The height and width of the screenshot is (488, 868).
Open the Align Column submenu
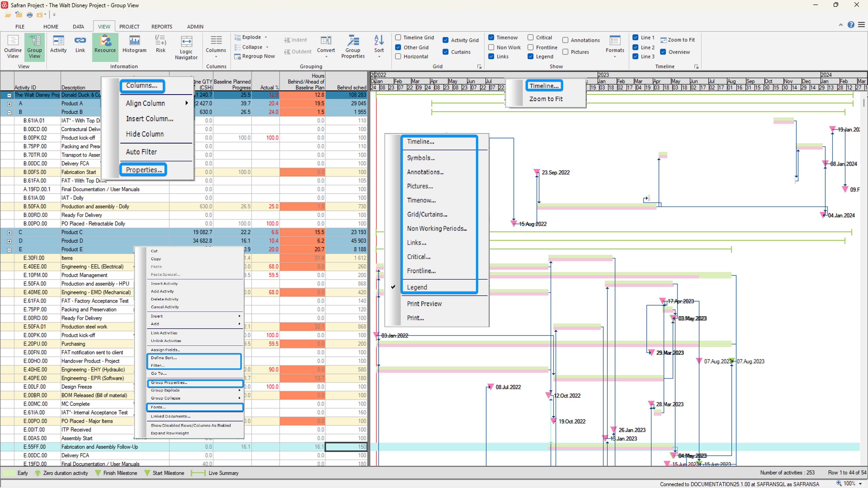pos(156,103)
